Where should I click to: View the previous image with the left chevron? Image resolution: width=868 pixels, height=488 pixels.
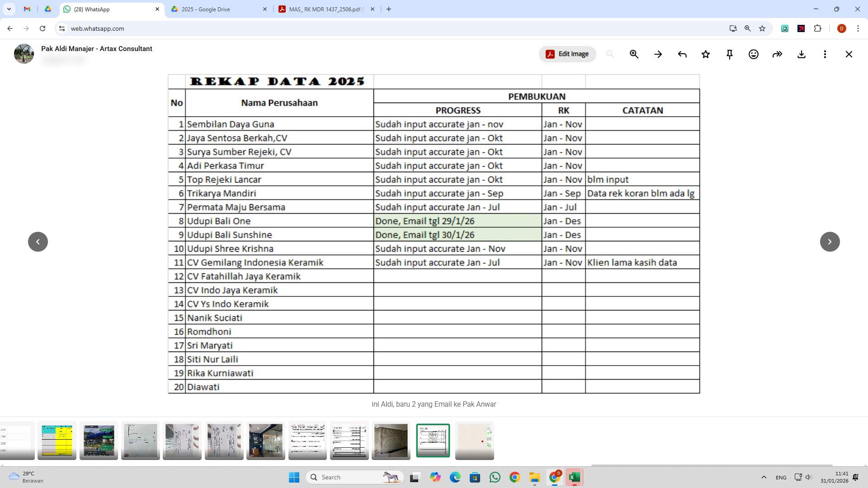pos(38,242)
